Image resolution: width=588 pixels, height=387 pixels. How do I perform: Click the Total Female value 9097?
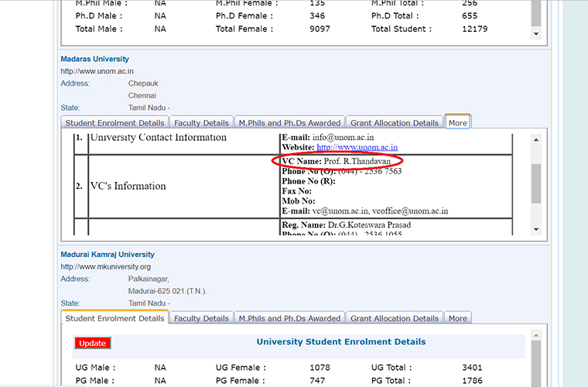pos(320,29)
